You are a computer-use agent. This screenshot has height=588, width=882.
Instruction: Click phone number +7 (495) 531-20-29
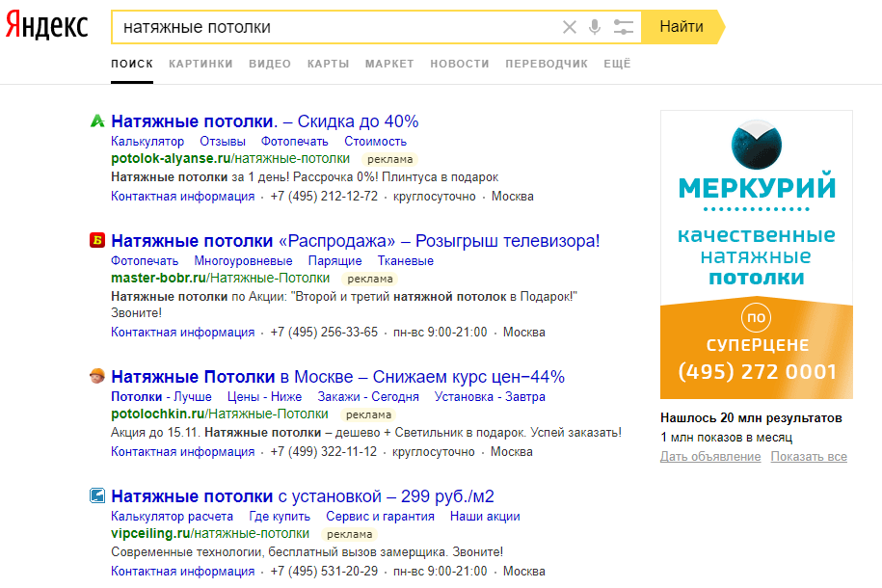[x=324, y=571]
